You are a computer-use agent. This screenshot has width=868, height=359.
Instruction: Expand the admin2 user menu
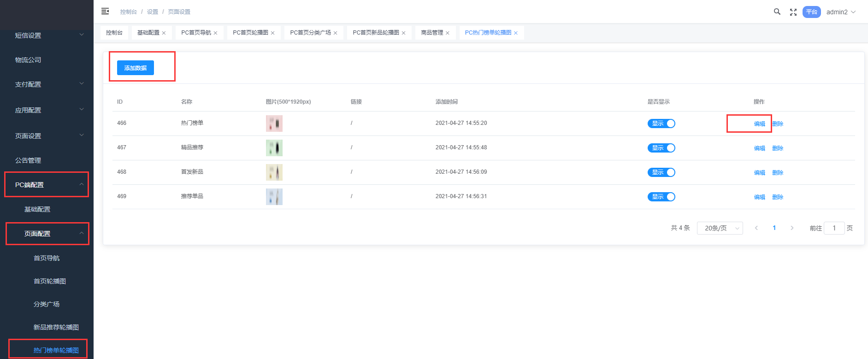pyautogui.click(x=840, y=12)
